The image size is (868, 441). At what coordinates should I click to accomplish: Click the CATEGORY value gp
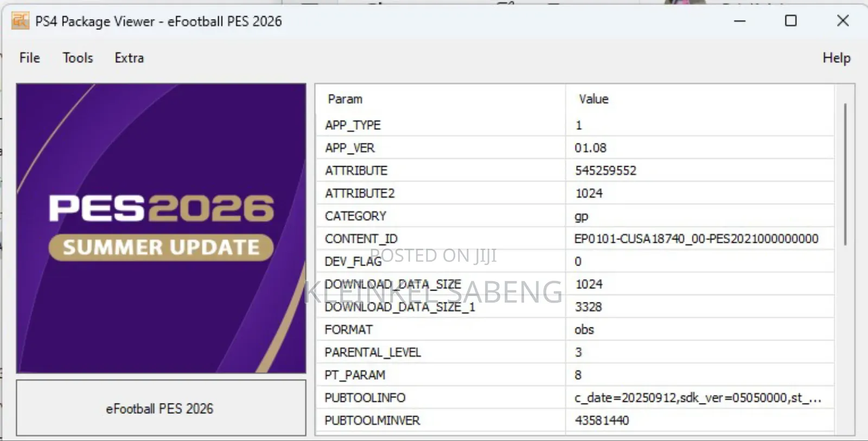(581, 217)
